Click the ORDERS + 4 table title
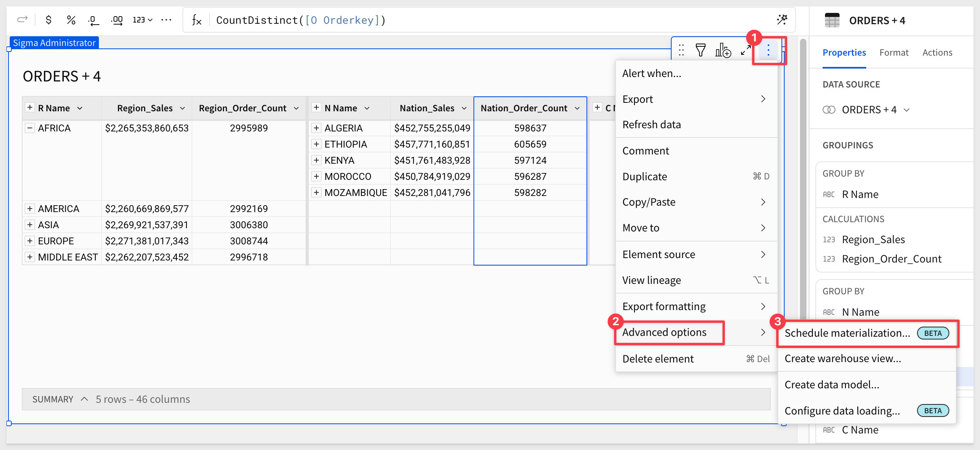This screenshot has width=980, height=450. tap(62, 76)
